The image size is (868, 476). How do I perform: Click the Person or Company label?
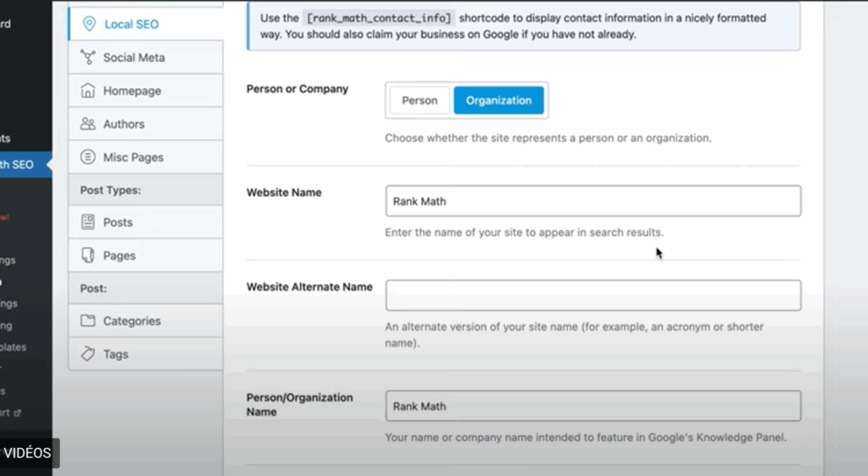tap(298, 88)
